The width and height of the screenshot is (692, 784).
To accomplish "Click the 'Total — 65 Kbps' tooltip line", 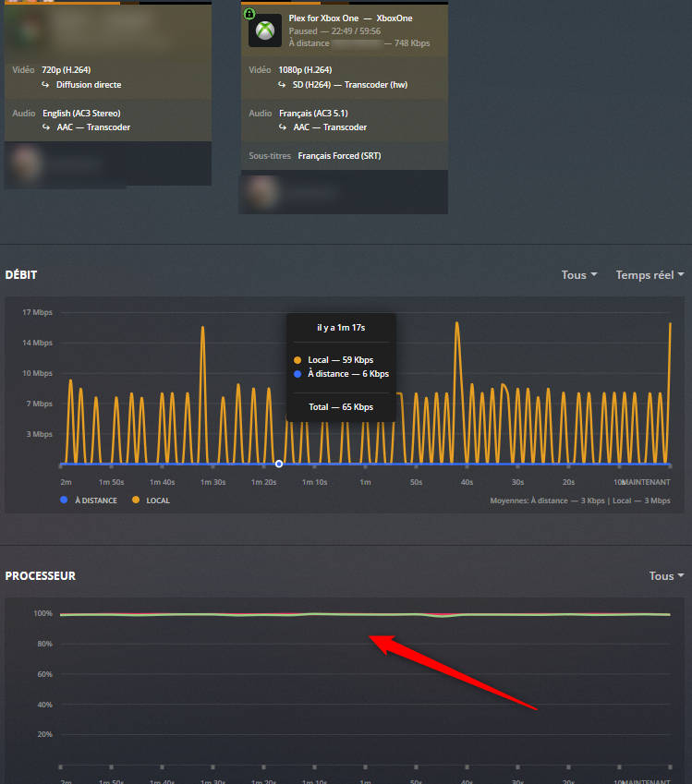I will pos(341,407).
